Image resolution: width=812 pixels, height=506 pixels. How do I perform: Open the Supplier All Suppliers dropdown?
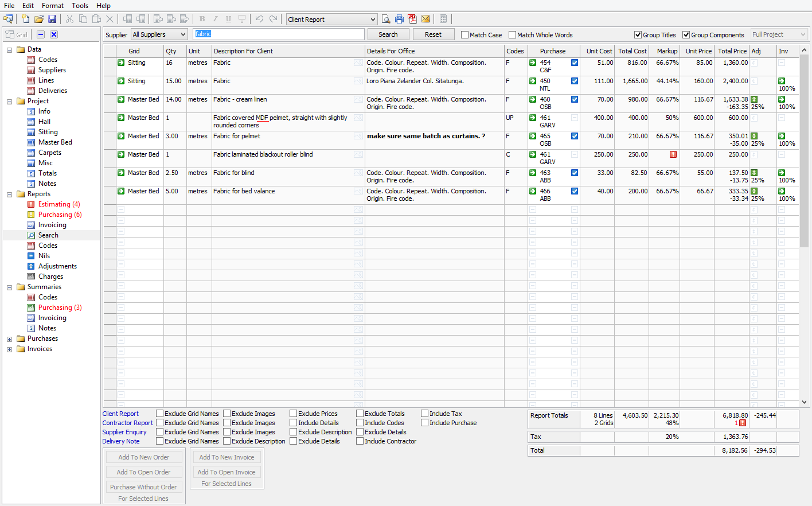(159, 34)
